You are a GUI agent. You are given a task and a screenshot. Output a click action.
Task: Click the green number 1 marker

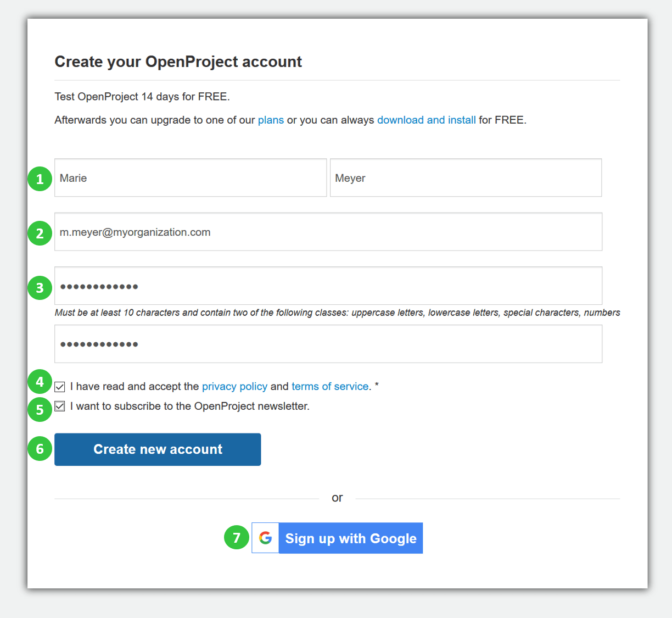coord(40,179)
